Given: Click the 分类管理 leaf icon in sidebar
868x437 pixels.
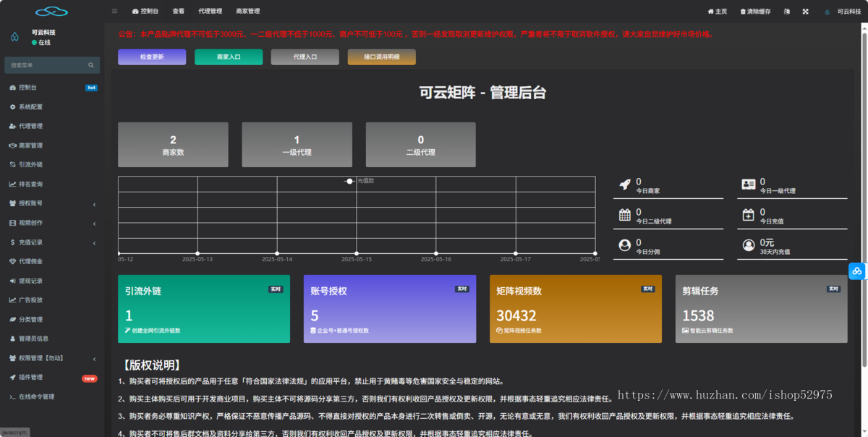Looking at the screenshot, I should point(12,319).
